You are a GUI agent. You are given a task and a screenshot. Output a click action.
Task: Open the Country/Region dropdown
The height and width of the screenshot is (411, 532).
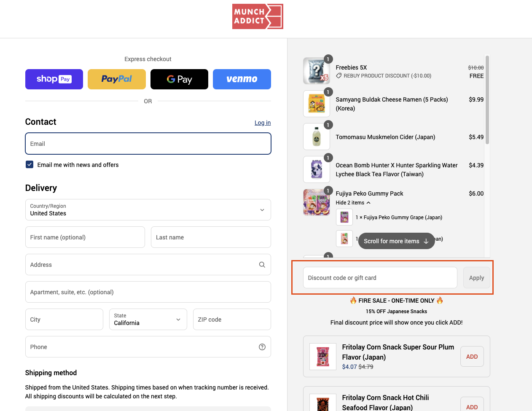pyautogui.click(x=148, y=210)
